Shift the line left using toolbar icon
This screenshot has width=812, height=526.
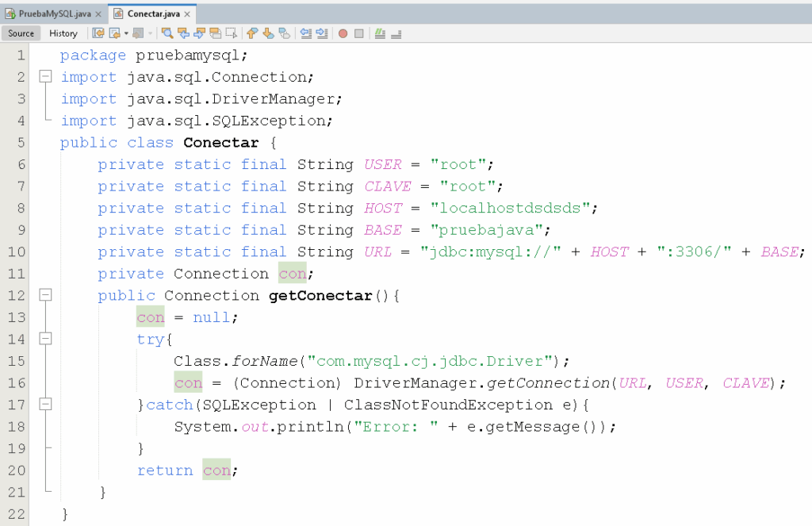coord(304,33)
